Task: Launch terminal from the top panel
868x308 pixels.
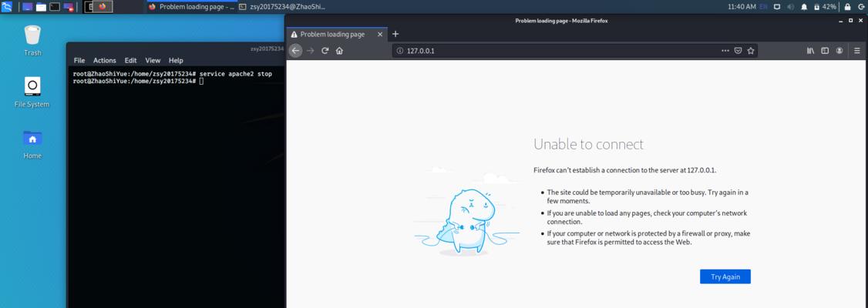Action: coord(55,7)
